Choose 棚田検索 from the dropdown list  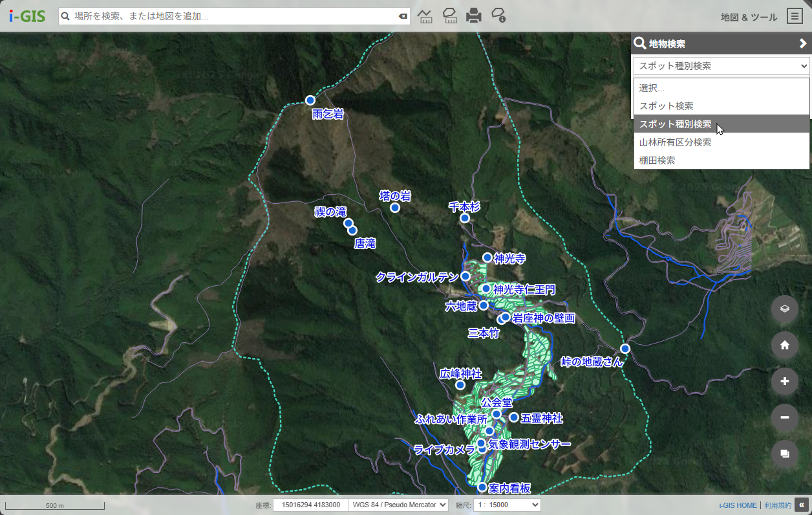pos(721,160)
